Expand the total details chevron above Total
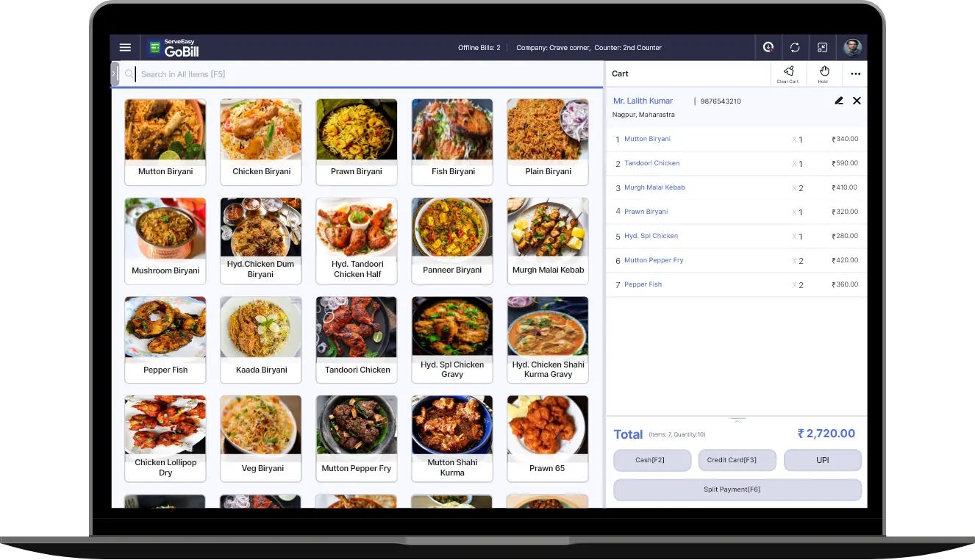 pos(737,420)
